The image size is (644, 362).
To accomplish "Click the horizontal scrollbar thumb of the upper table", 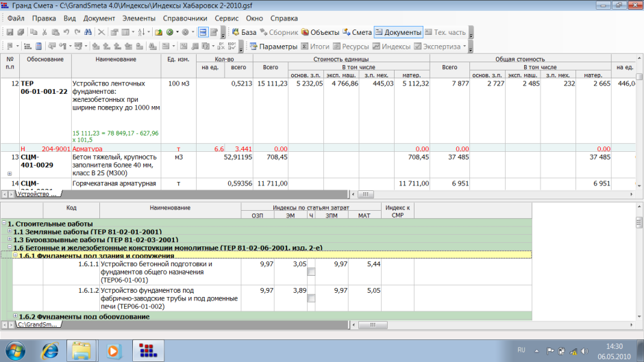I will click(x=366, y=194).
